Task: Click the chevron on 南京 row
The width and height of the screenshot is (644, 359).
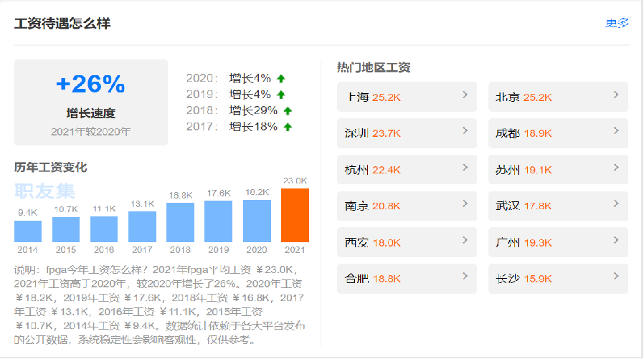Action: point(465,204)
